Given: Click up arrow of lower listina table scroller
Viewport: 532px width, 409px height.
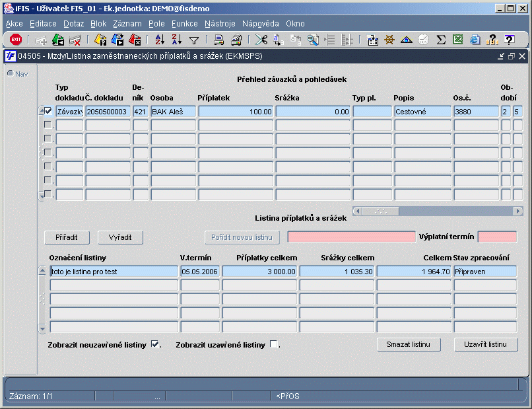Looking at the screenshot, I should click(x=42, y=271).
